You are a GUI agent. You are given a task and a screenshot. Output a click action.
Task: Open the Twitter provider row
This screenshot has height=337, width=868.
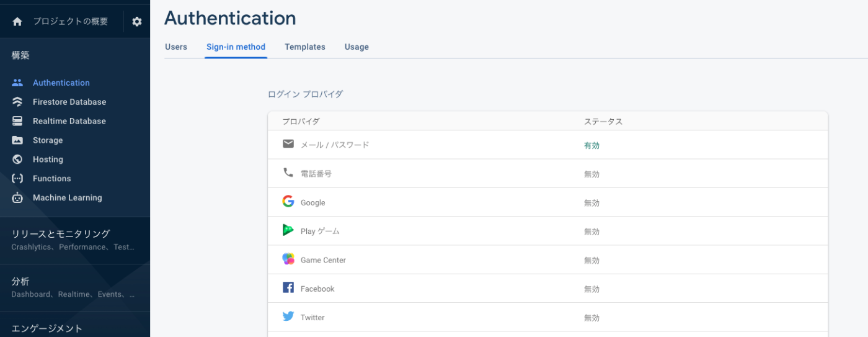[x=547, y=317]
